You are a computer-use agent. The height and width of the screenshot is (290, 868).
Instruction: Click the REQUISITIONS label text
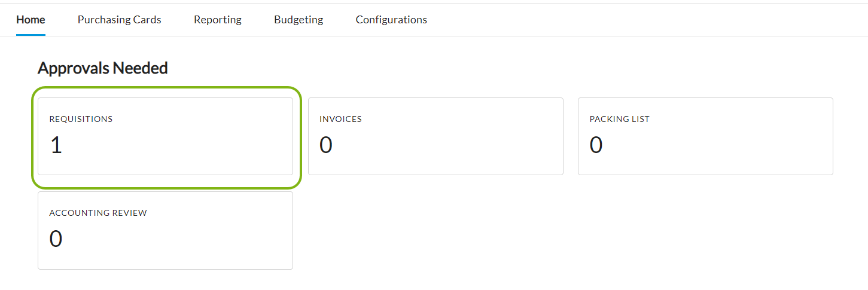click(x=81, y=119)
